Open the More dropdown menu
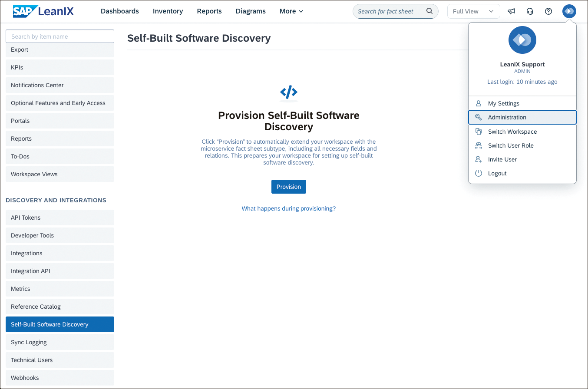 point(291,11)
